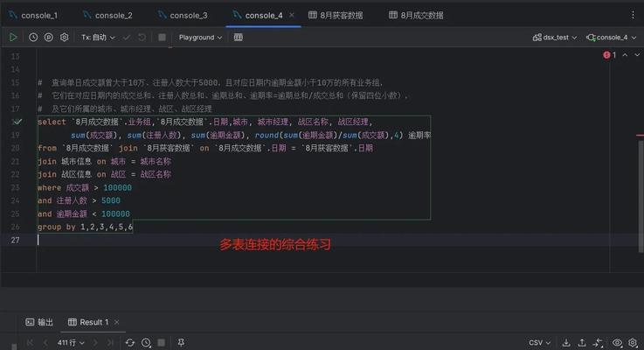
Task: Click 'where 成交额 > 100000' code line
Action: [85, 187]
